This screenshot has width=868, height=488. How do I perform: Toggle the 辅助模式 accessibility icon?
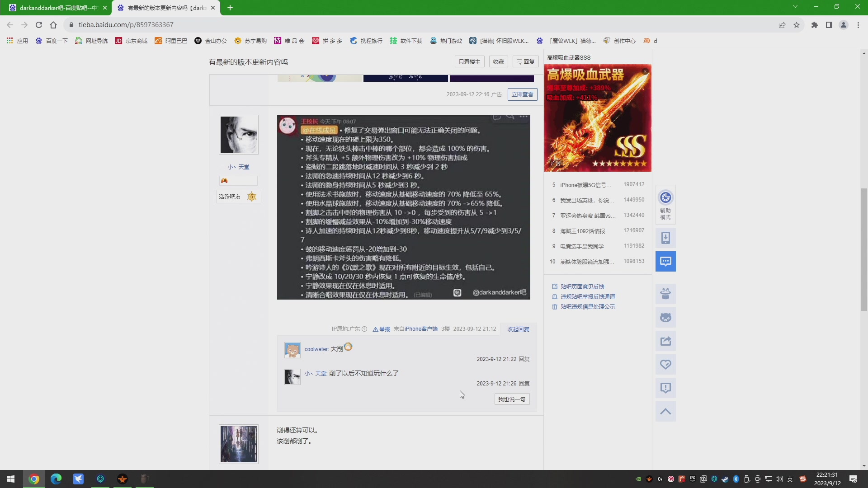point(665,204)
